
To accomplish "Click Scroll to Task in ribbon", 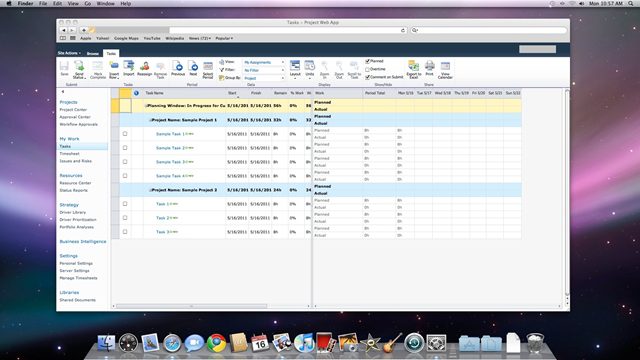I will pos(354,69).
